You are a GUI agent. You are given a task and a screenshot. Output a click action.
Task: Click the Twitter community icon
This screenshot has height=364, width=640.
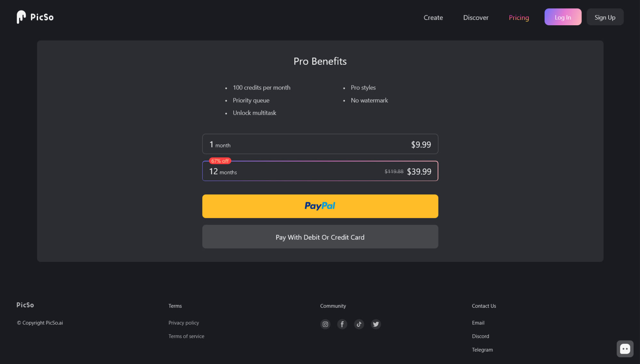376,324
